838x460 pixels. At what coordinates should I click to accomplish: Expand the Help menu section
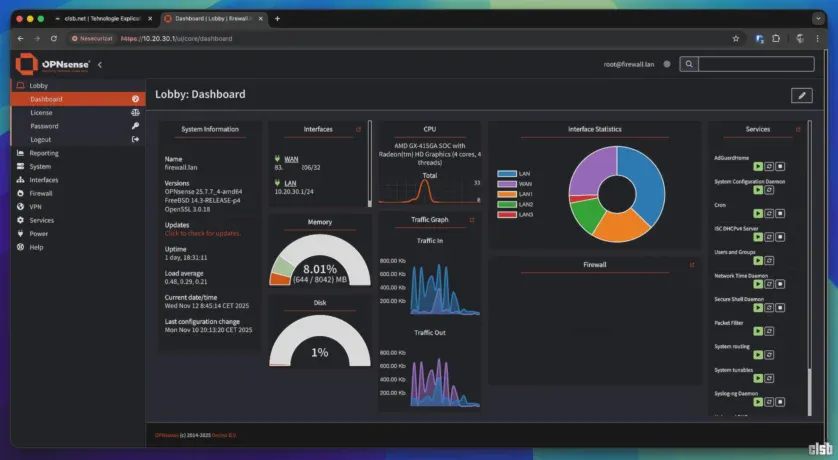(x=78, y=247)
